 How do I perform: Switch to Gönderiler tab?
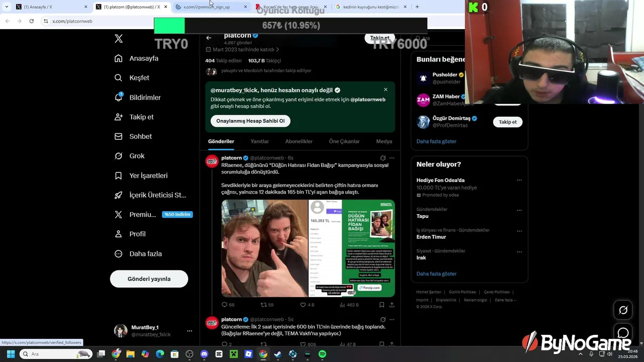(x=221, y=141)
